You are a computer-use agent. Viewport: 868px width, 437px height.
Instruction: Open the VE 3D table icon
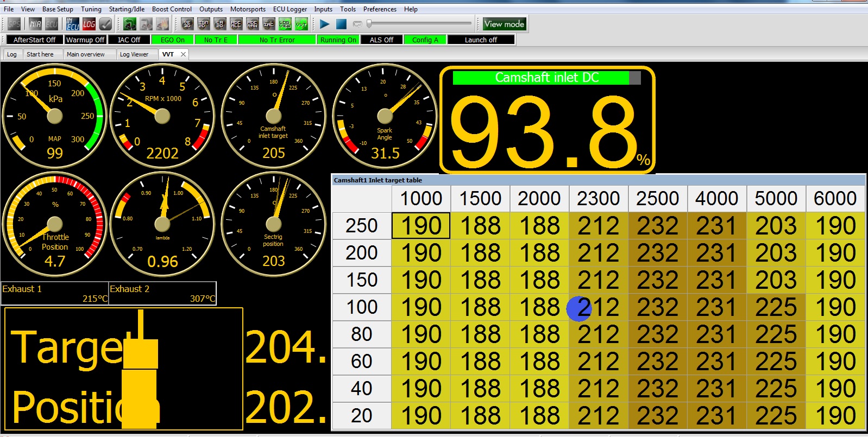click(187, 24)
